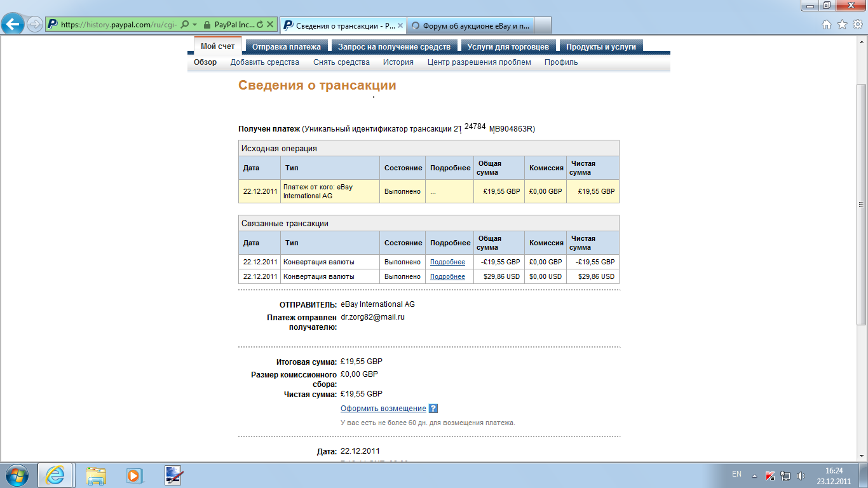The height and width of the screenshot is (488, 868).
Task: Open a new blank browser tab
Action: click(x=543, y=25)
